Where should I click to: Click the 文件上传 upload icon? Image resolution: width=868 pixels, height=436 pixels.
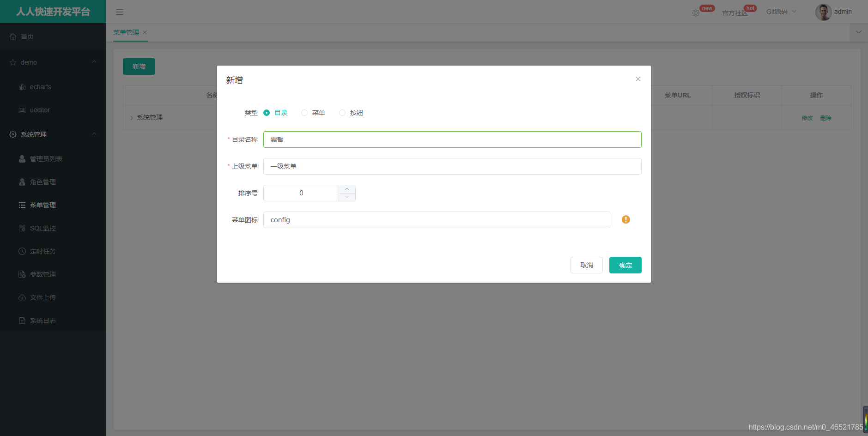[22, 297]
